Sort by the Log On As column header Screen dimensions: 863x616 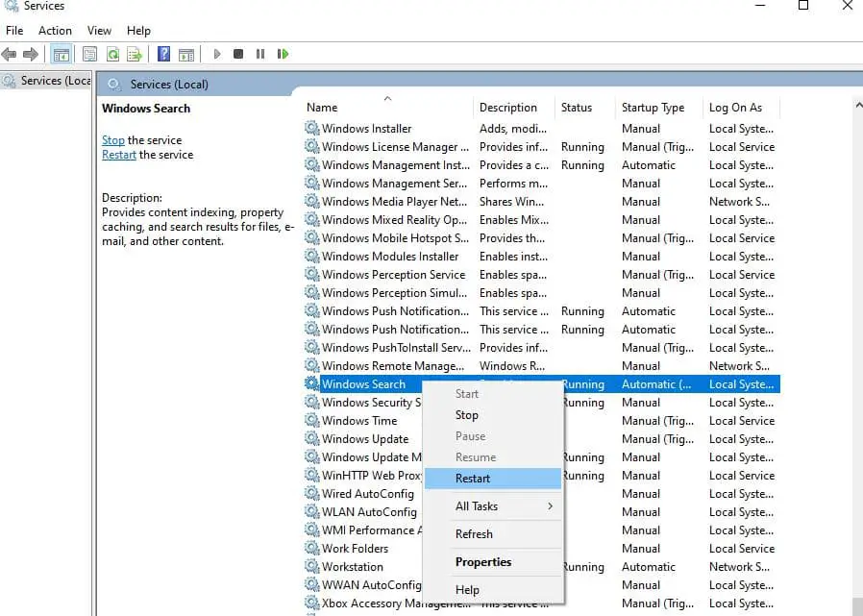tap(741, 108)
